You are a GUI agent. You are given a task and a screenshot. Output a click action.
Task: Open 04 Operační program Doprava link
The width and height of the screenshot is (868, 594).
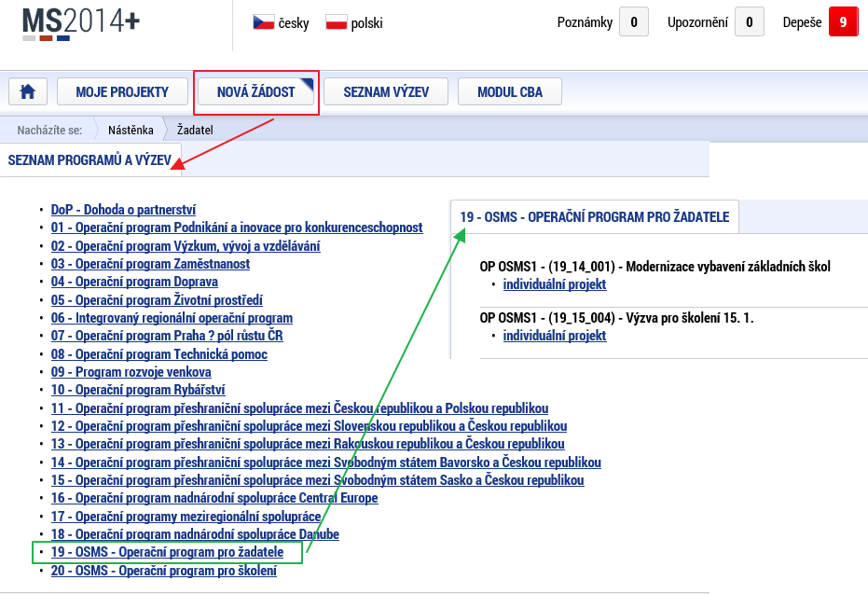134,282
